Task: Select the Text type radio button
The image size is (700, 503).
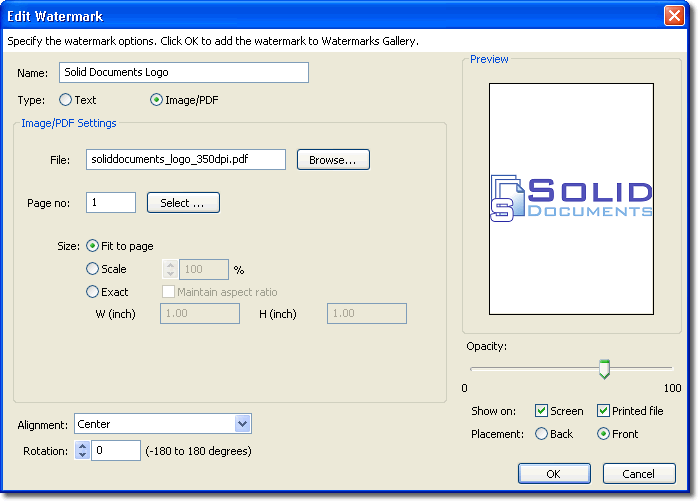Action: click(x=66, y=100)
